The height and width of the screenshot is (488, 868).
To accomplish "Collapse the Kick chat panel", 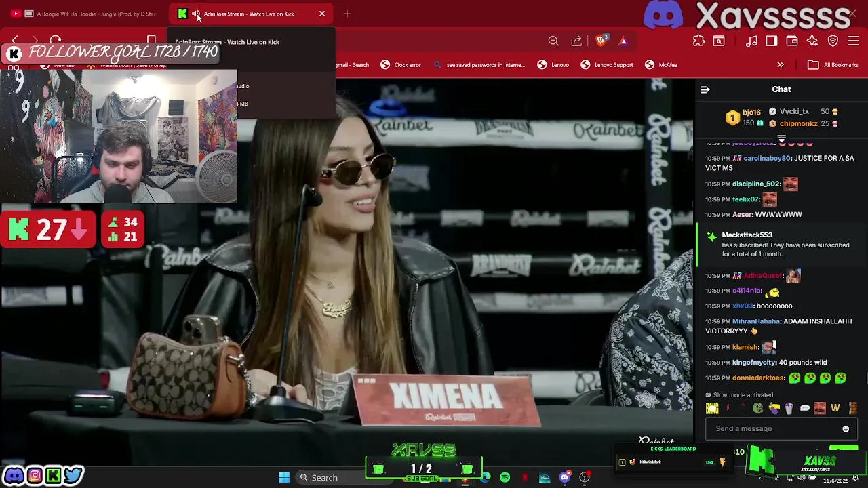I will (x=705, y=89).
